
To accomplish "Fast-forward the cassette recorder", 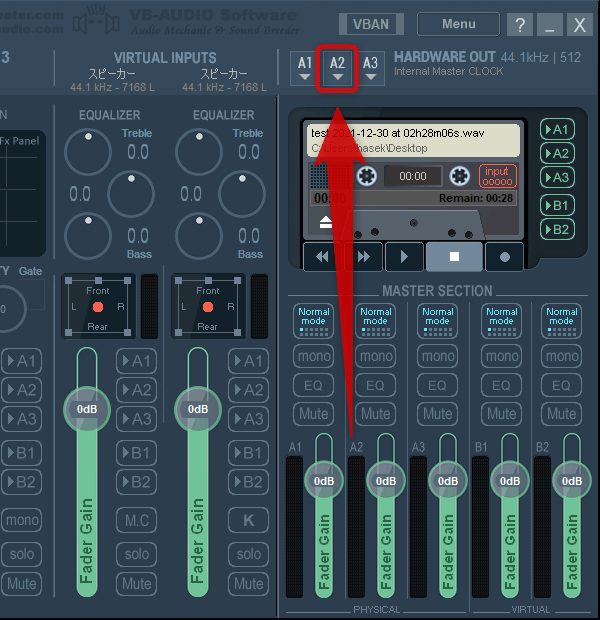I will (363, 257).
